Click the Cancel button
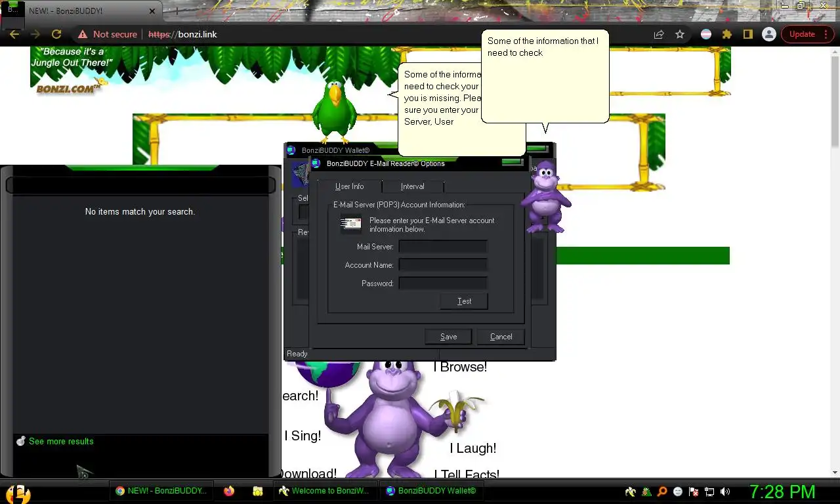This screenshot has width=840, height=504. 501,337
